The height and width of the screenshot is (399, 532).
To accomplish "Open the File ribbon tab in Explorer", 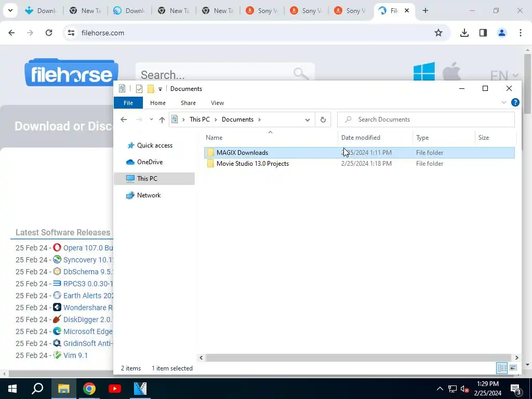I will click(128, 103).
